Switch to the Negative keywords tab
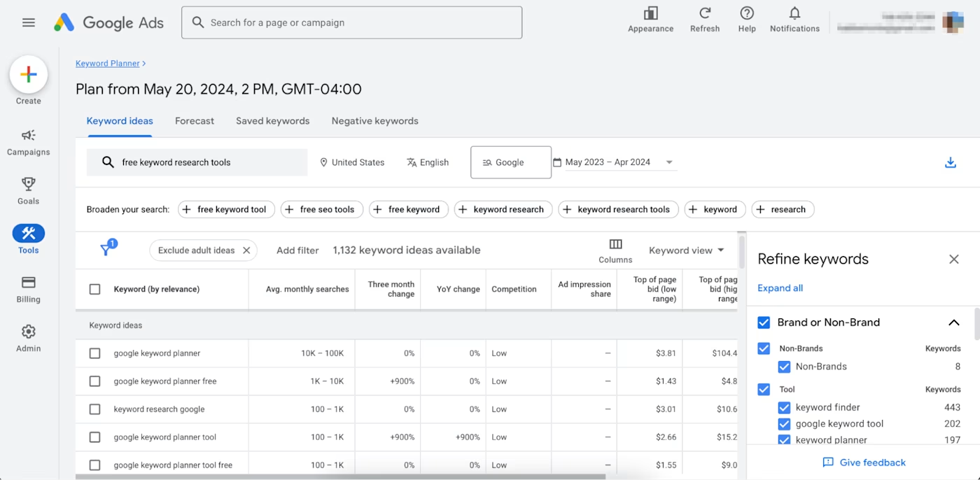Screen dimensions: 980x480 (x=374, y=121)
